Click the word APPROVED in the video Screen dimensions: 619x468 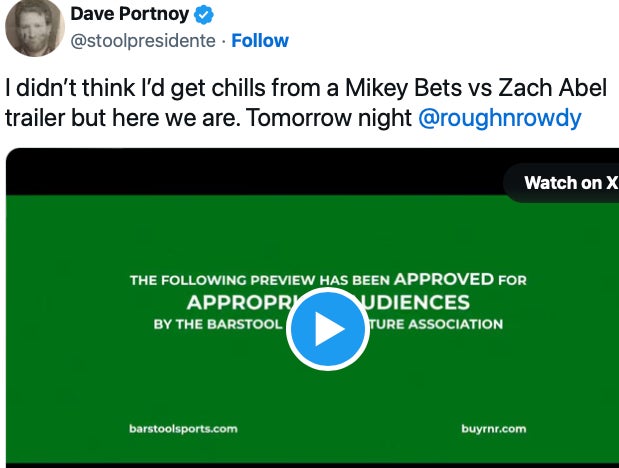click(444, 279)
